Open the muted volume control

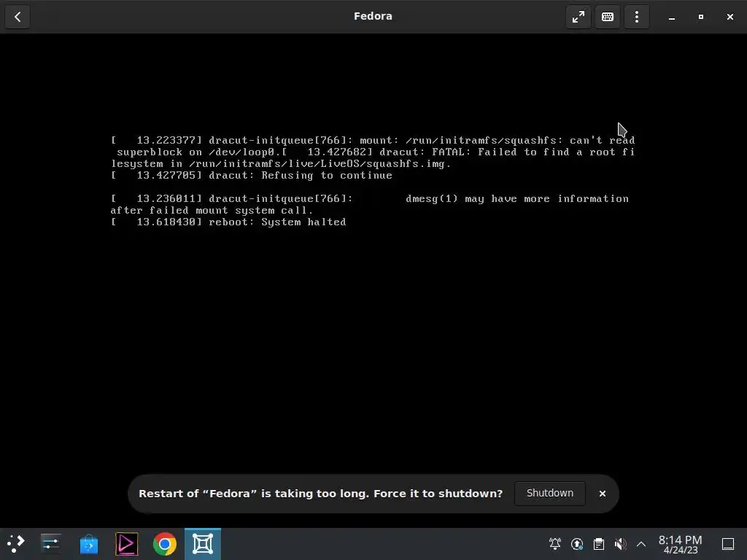[620, 543]
